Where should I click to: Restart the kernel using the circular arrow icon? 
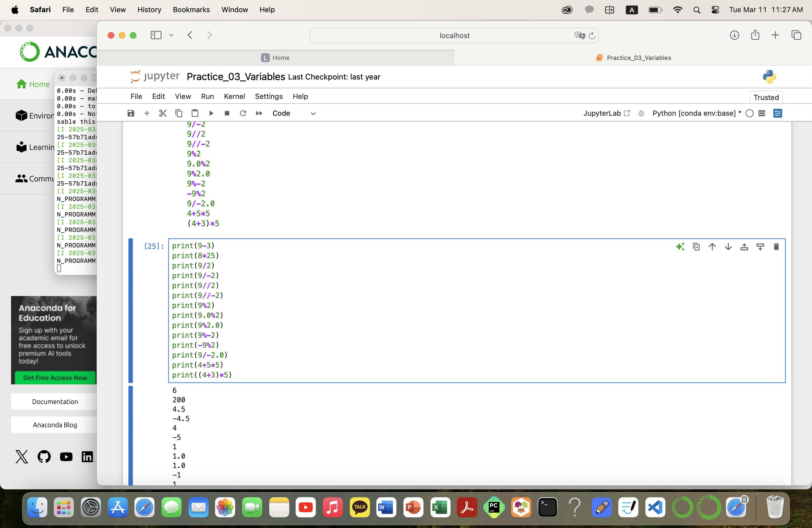click(243, 113)
